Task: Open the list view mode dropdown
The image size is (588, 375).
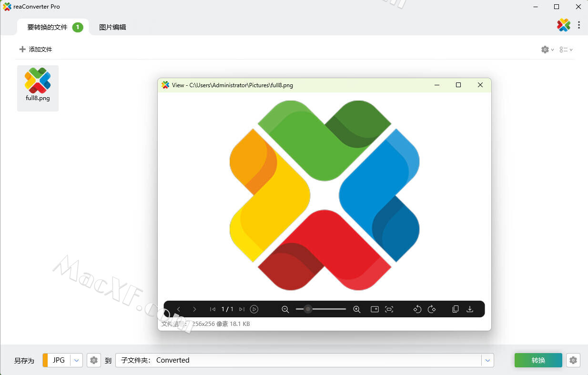Action: tap(566, 50)
